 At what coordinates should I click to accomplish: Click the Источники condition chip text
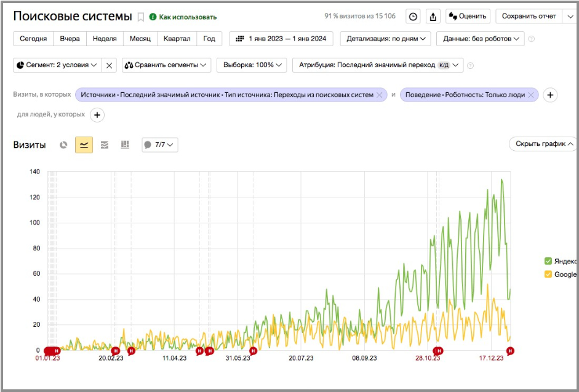pyautogui.click(x=227, y=95)
